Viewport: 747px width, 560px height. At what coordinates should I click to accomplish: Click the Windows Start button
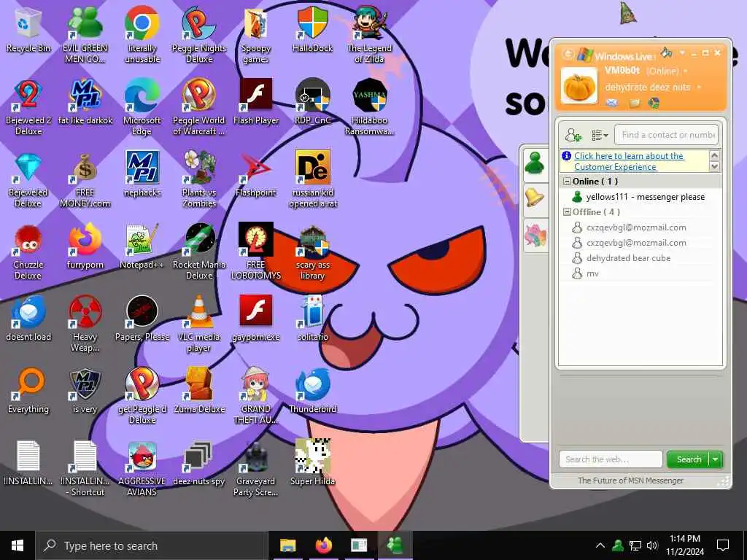coord(18,545)
